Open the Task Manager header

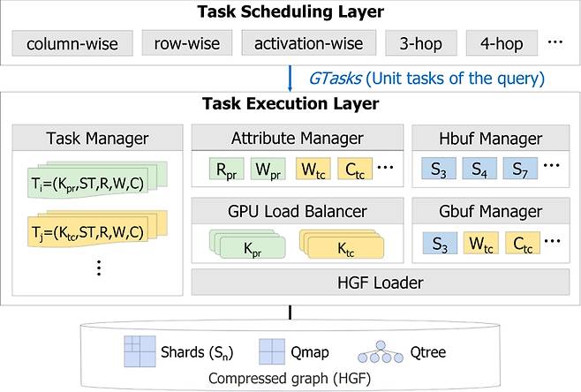coord(97,138)
